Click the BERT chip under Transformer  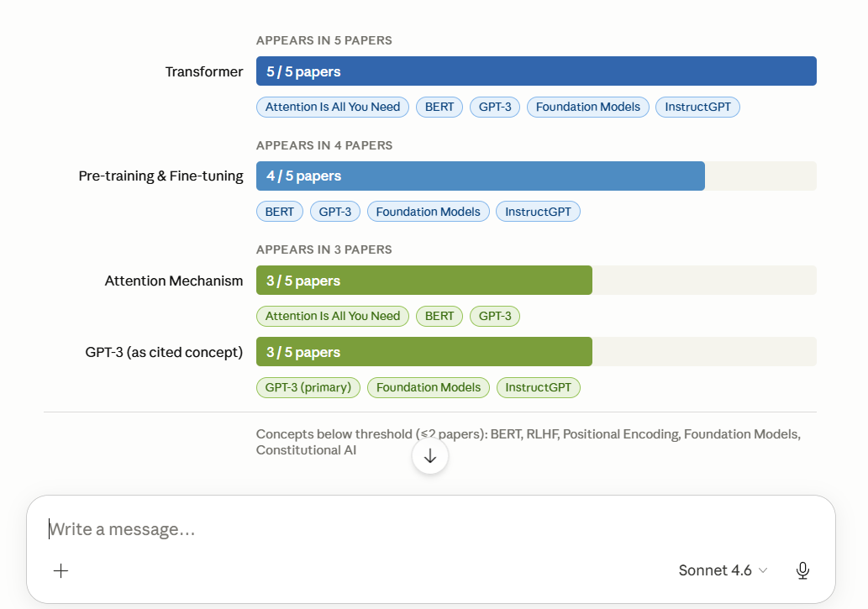pyautogui.click(x=439, y=107)
